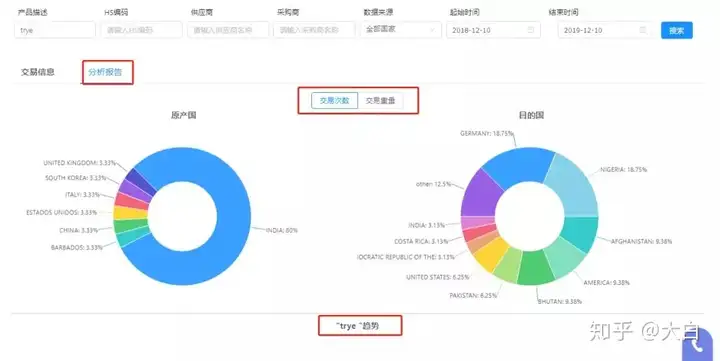This screenshot has height=361, width=720.
Task: Click the UNITED STATES: 6.25% label
Action: click(x=438, y=277)
